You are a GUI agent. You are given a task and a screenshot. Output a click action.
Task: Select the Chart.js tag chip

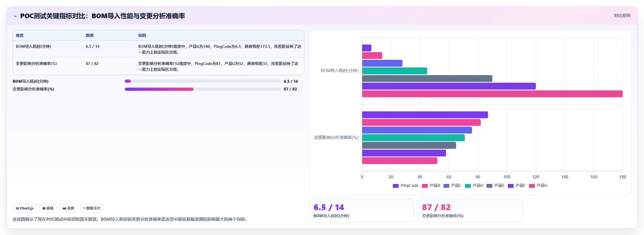pyautogui.click(x=25, y=208)
